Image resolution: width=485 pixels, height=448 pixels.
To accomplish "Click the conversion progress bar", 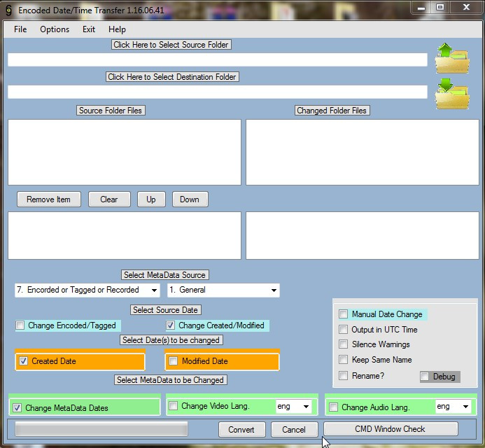I will (x=101, y=429).
